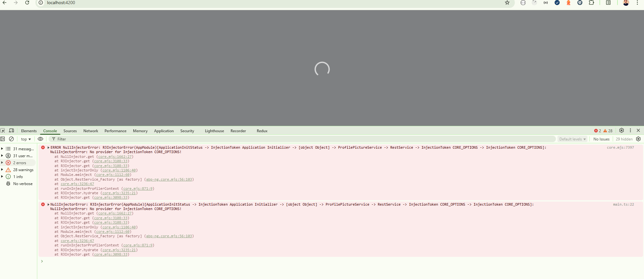The image size is (644, 279).
Task: Expand the 1 info group
Action: click(x=2, y=177)
